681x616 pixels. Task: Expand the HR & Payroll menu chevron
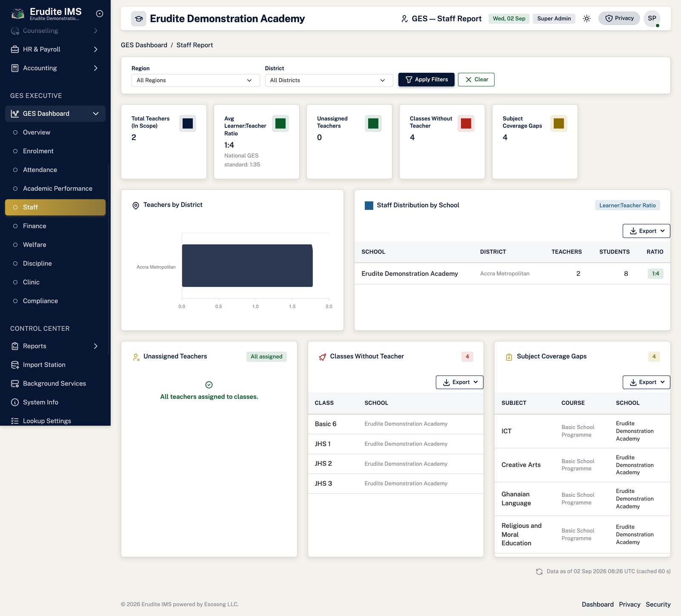pyautogui.click(x=96, y=49)
